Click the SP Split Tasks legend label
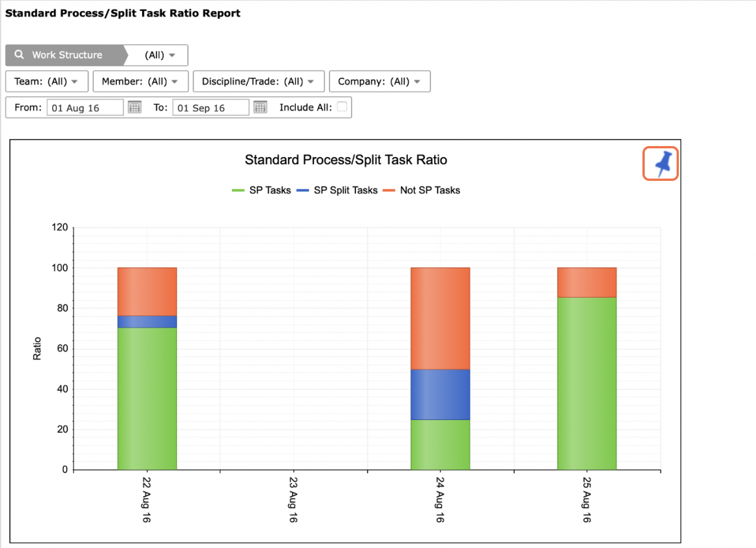Screen dimensions: 756x548 [346, 191]
